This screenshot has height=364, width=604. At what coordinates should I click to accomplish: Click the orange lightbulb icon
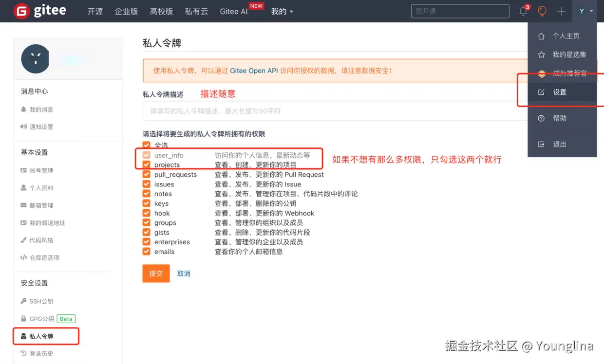click(x=542, y=11)
